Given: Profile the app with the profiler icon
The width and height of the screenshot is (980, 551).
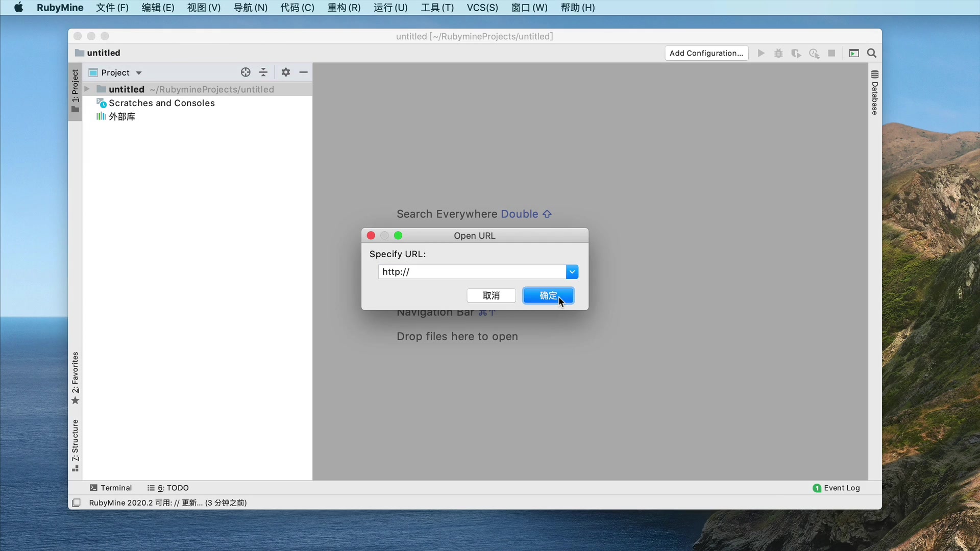Looking at the screenshot, I should coord(814,53).
